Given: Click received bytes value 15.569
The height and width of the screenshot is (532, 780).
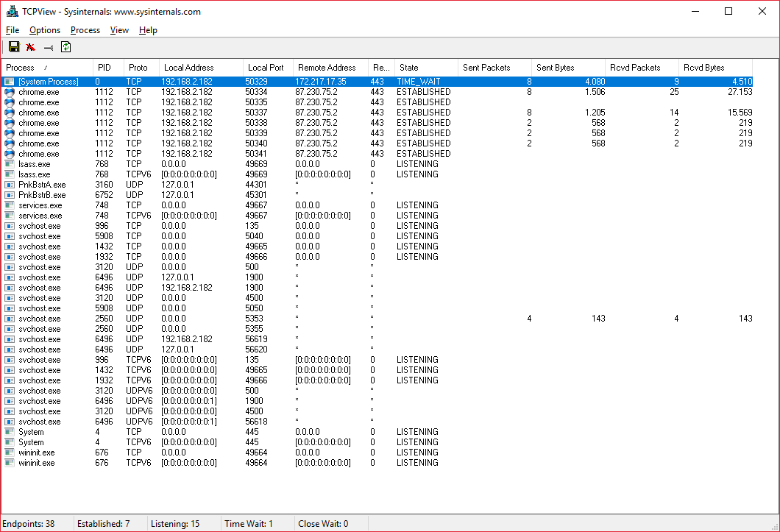Looking at the screenshot, I should [x=740, y=113].
